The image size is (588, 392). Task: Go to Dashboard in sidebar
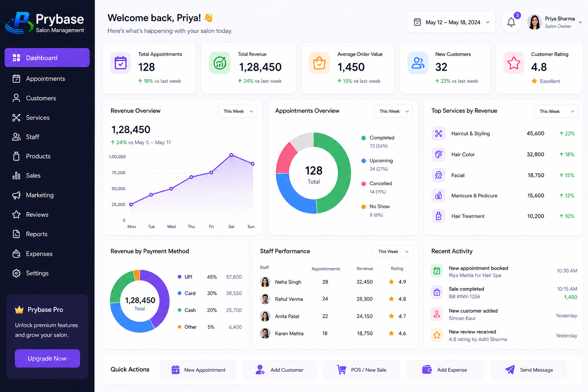click(47, 58)
